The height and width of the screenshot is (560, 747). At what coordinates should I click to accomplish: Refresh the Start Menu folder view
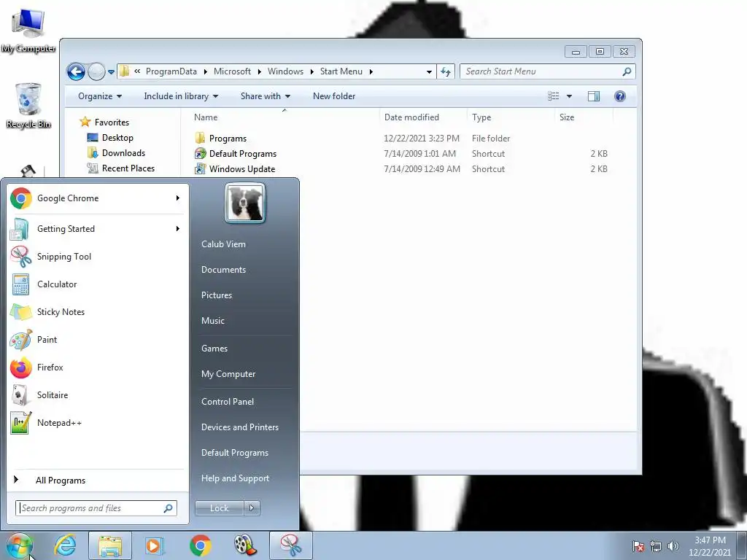[x=446, y=72]
